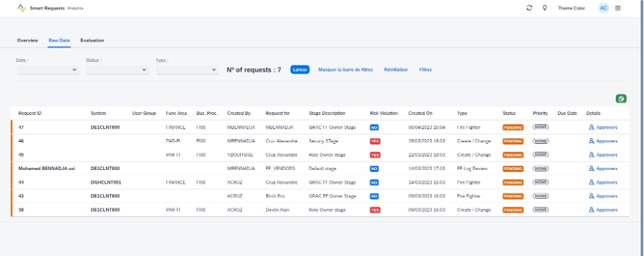Screen dimensions: 644x256
Task: Click 28/03/2023 18:03 created on cell
Action: 427,141
